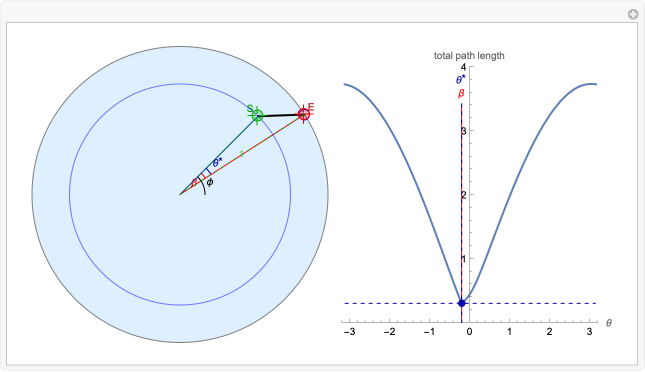Click the θ axis label at right
Viewport: 645px width, 372px height.
point(609,323)
